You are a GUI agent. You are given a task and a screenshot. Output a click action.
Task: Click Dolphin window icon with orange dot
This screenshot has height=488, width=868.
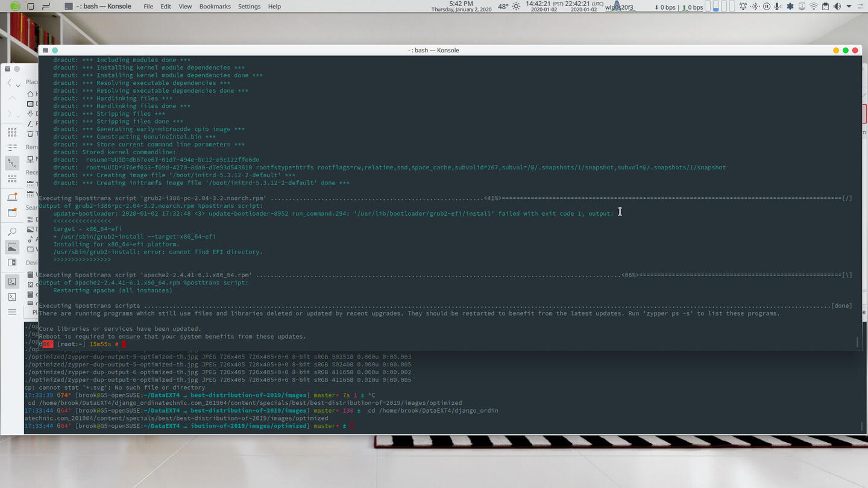[x=12, y=212]
